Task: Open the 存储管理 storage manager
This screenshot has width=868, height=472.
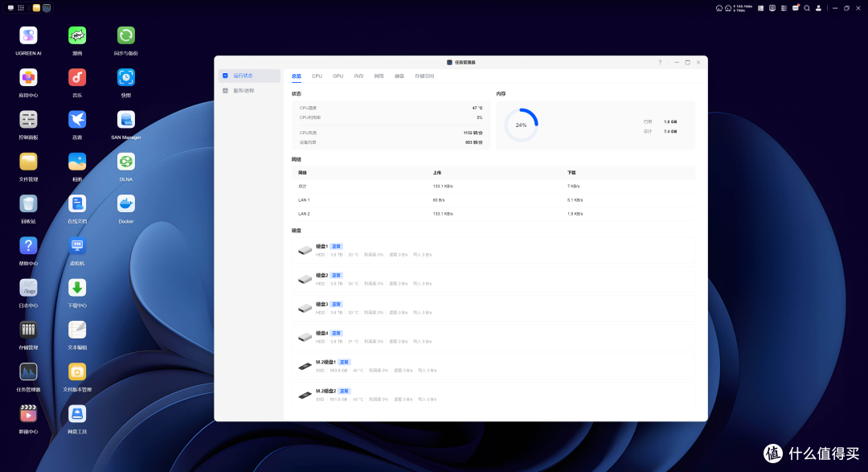Action: point(28,330)
